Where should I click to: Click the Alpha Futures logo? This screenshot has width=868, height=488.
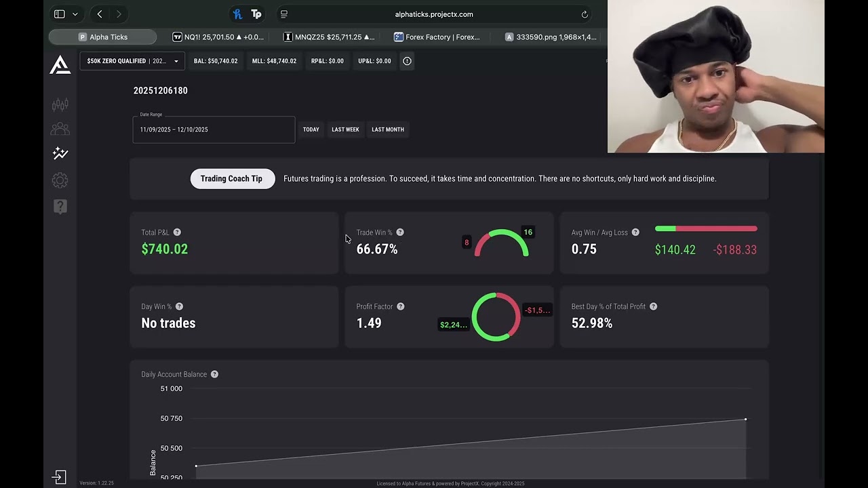(x=60, y=65)
